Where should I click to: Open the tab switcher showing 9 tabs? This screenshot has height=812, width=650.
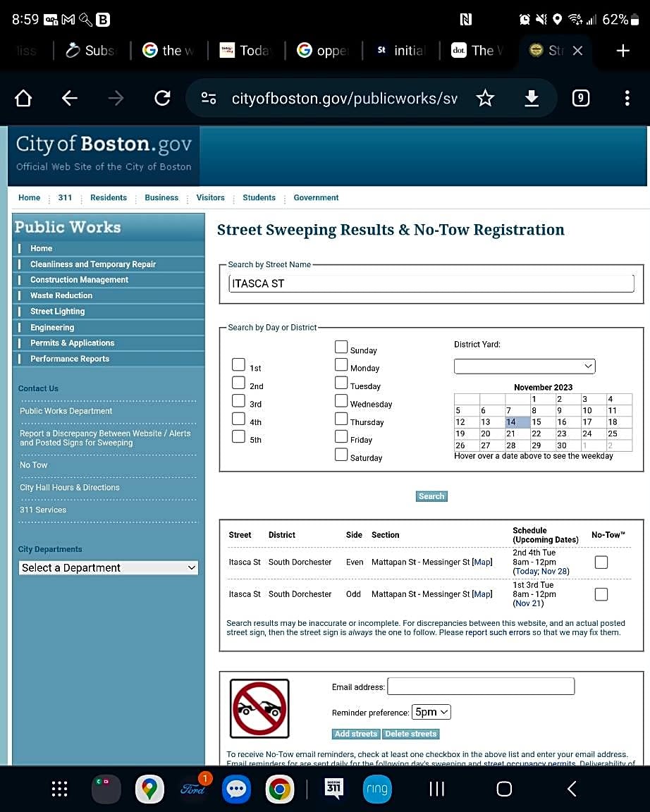[581, 98]
